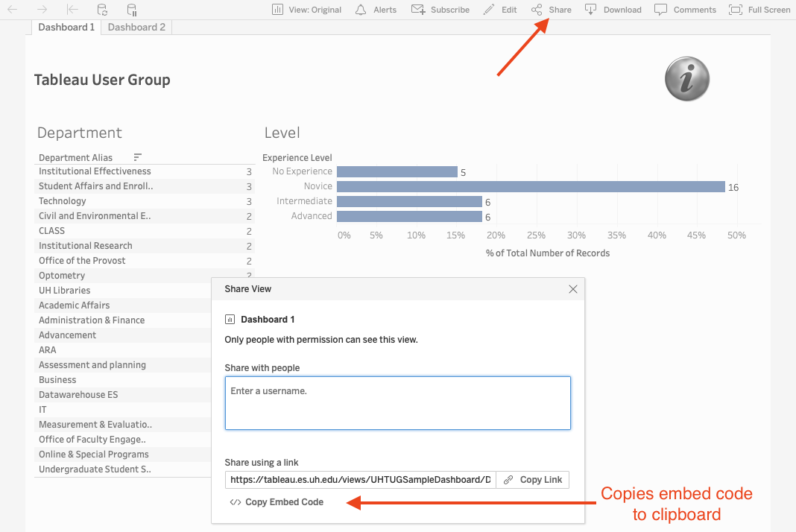Select the Institutional Research row
This screenshot has height=532, width=796.
[x=145, y=246]
